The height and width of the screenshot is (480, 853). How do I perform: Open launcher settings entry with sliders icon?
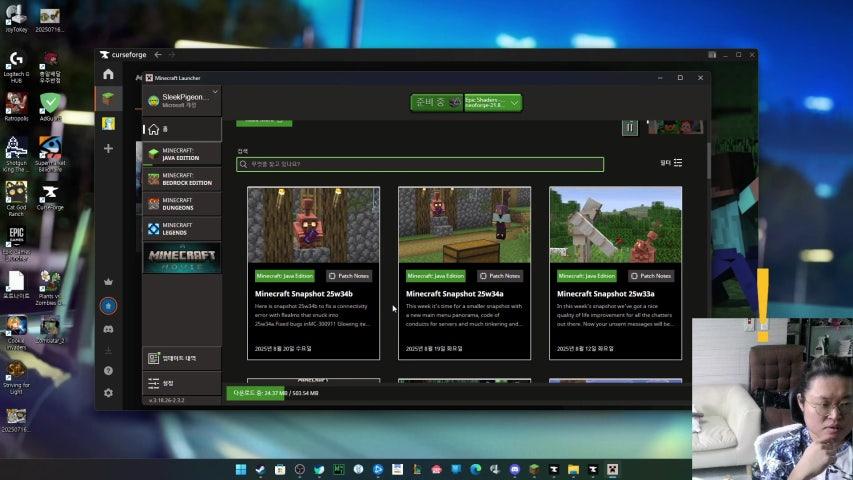pyautogui.click(x=182, y=383)
